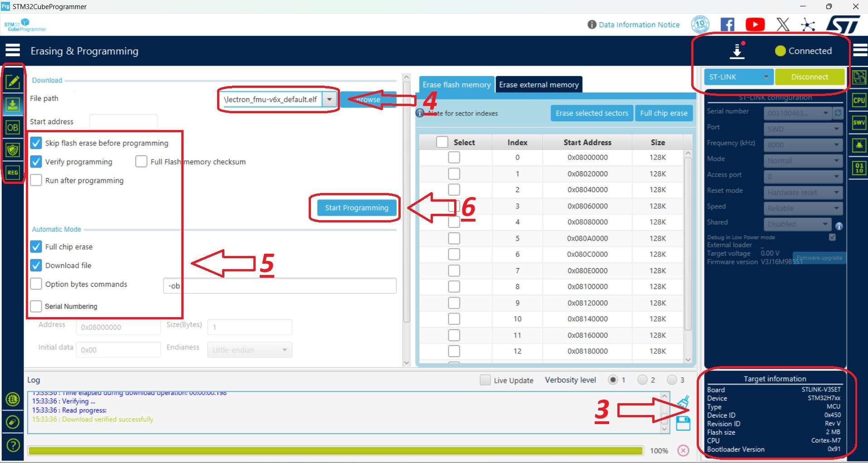Image resolution: width=868 pixels, height=463 pixels.
Task: Open the Mode Normal dropdown
Action: tap(803, 161)
